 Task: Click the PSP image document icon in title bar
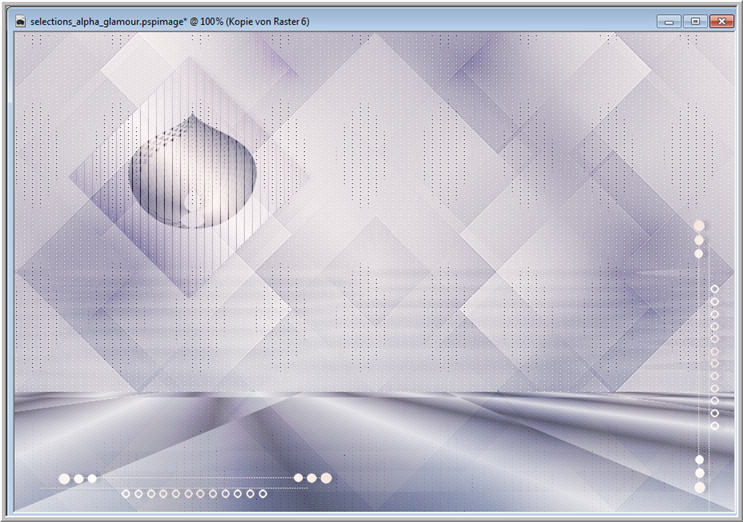[20, 22]
